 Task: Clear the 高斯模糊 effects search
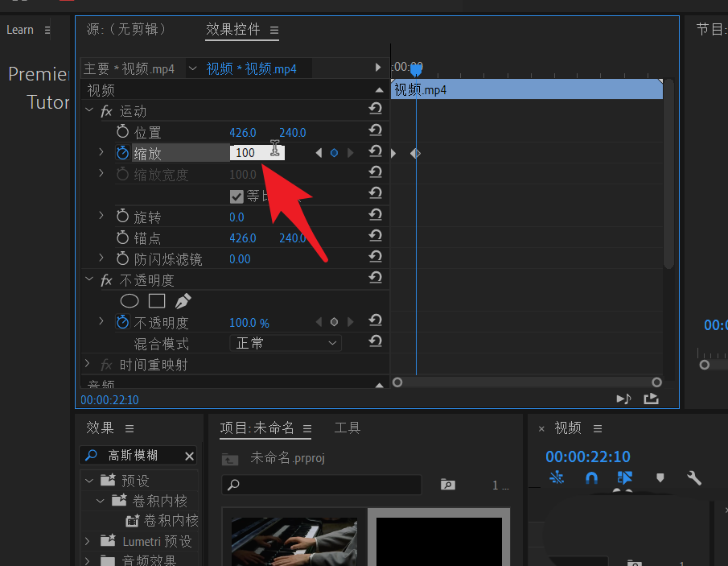click(x=189, y=457)
